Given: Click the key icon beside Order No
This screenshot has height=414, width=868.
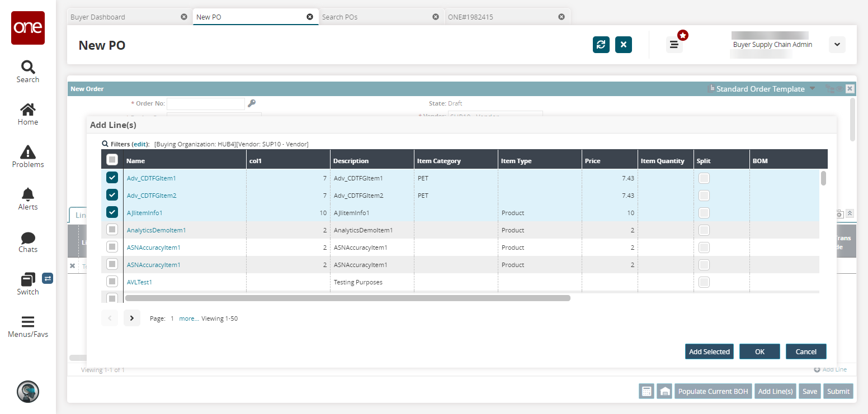Looking at the screenshot, I should (252, 103).
